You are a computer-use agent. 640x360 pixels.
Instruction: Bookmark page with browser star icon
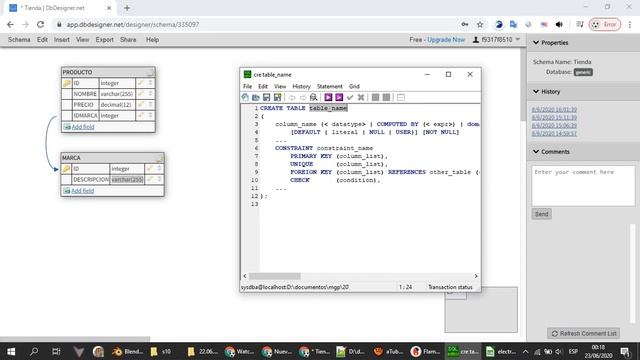[x=480, y=24]
